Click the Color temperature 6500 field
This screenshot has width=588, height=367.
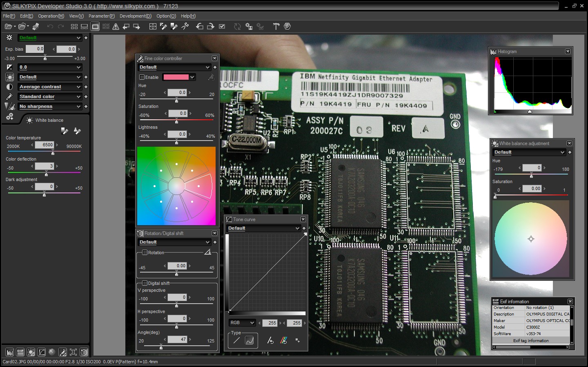point(44,145)
